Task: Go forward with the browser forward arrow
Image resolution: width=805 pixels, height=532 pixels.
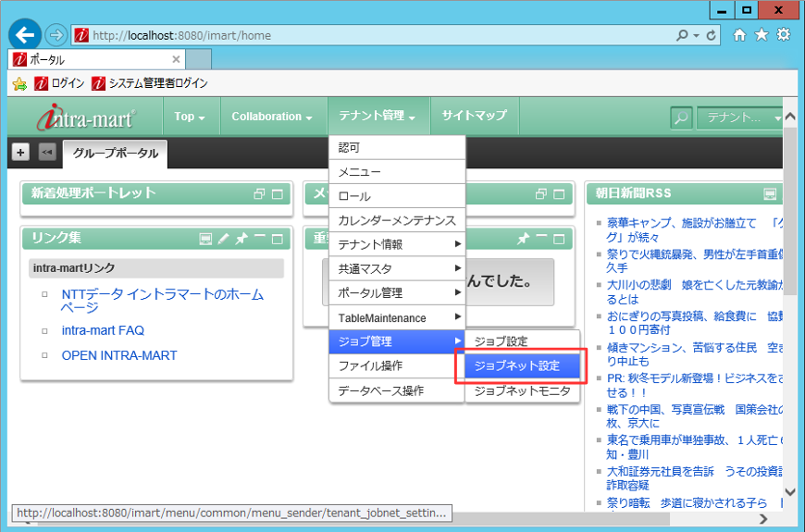Action: point(56,35)
